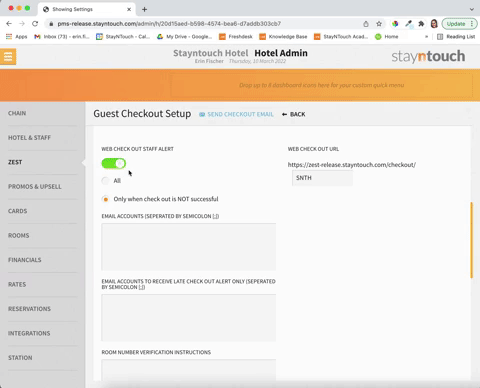
Task: Open the user profile avatar icon
Action: (434, 24)
